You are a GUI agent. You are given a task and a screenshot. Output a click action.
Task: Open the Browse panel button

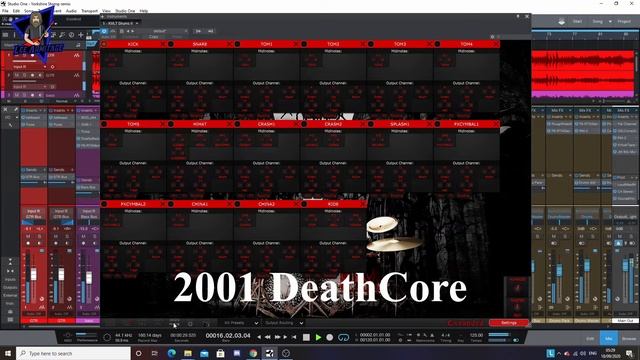(629, 338)
